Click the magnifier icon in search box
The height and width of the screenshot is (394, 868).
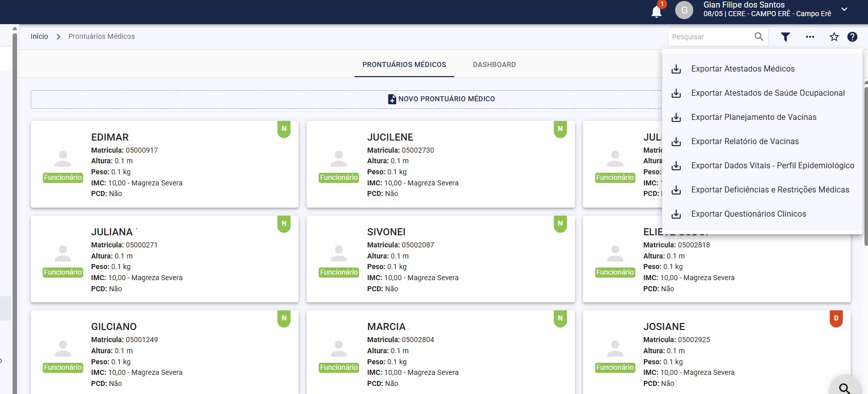click(x=759, y=37)
